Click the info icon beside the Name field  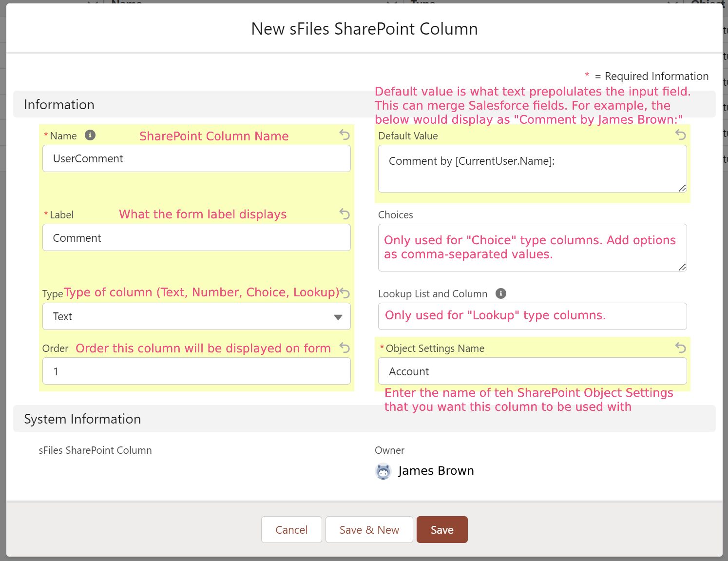90,135
